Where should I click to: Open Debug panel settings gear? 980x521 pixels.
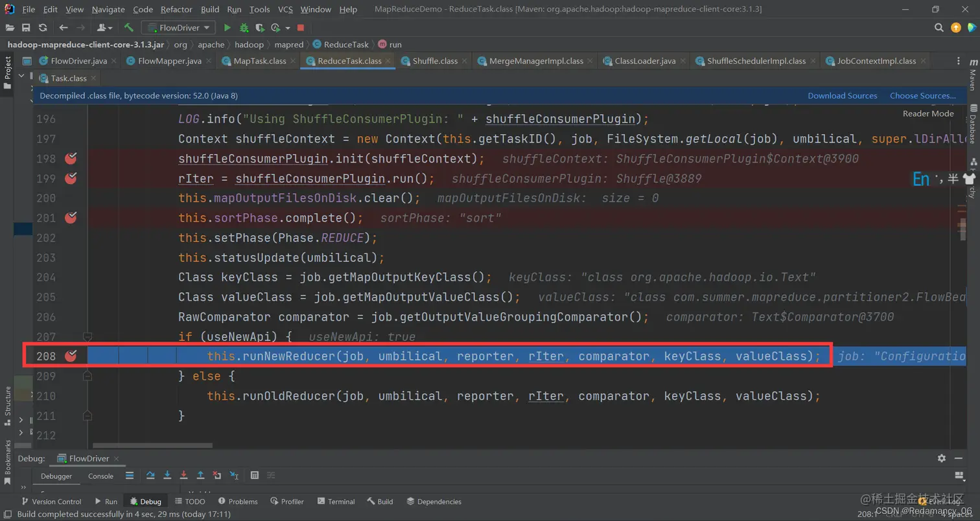(942, 458)
